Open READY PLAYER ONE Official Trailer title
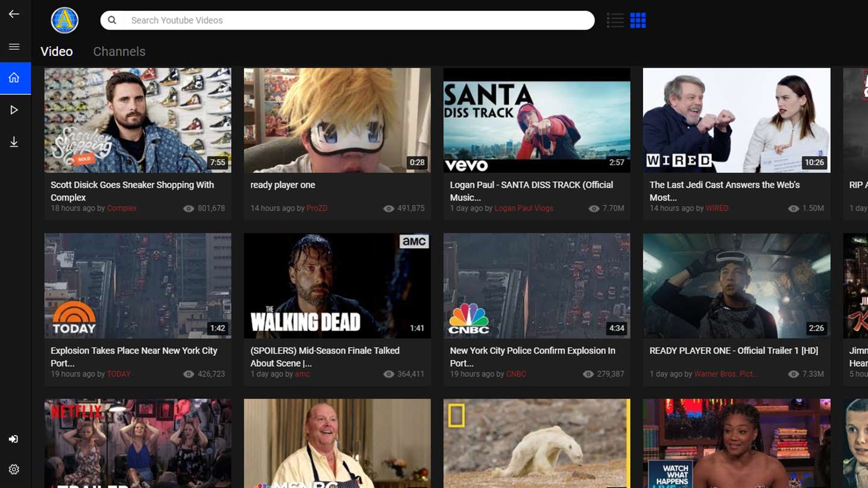 pyautogui.click(x=734, y=351)
